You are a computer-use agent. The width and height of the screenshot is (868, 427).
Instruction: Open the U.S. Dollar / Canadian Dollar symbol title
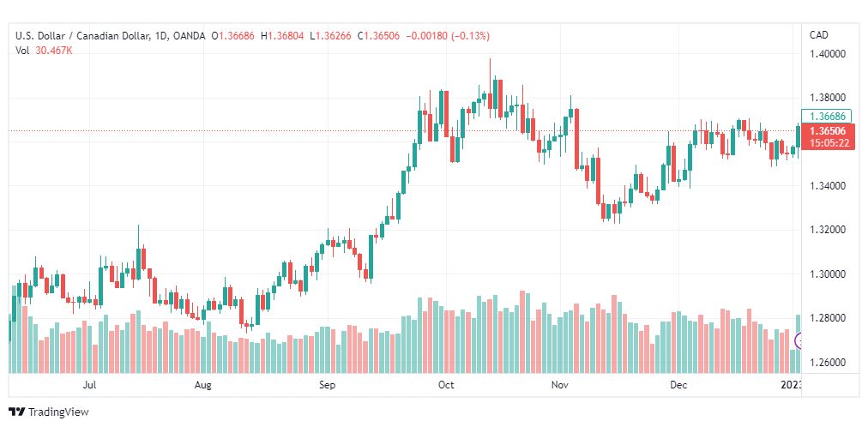coord(82,36)
